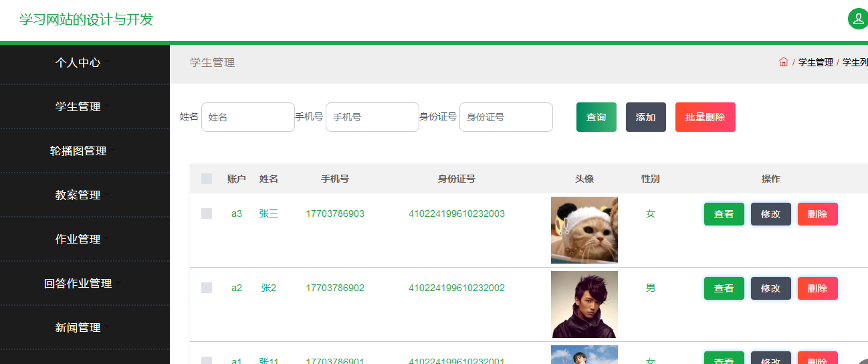Select name cell 张2
This screenshot has height=364, width=868.
click(x=269, y=288)
